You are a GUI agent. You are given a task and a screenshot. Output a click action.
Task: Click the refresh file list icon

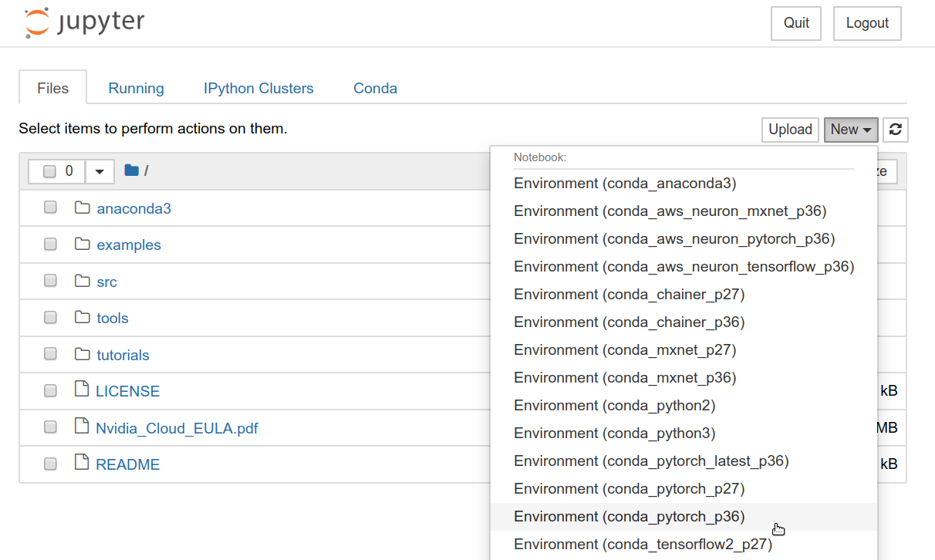click(x=895, y=130)
